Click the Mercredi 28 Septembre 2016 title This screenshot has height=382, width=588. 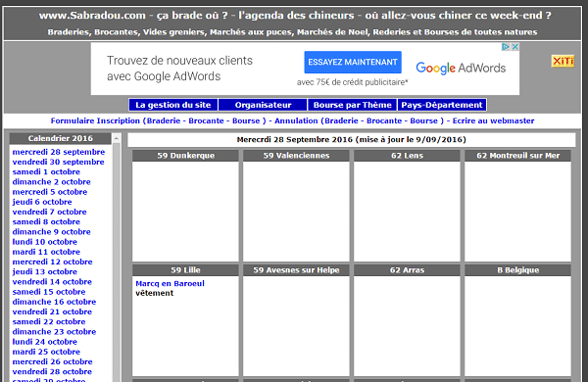pyautogui.click(x=352, y=139)
